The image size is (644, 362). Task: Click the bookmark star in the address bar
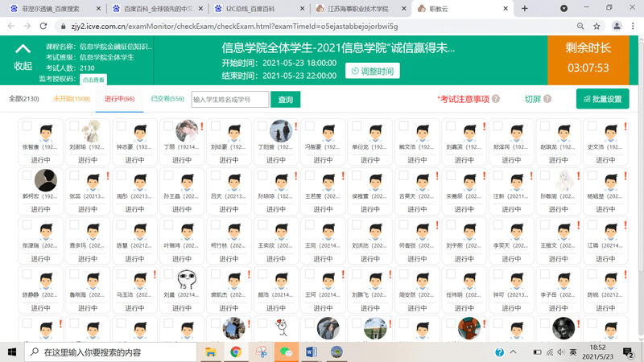click(x=597, y=26)
